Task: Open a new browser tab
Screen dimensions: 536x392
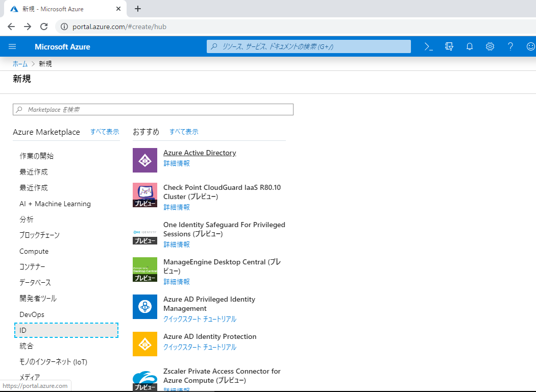Action: (138, 9)
